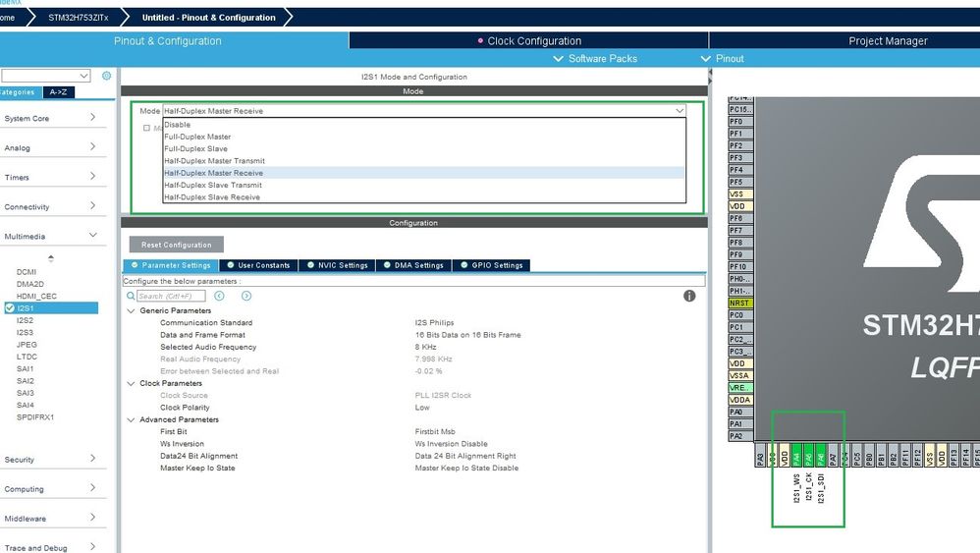Select the PC0 pin on chip

pos(740,315)
